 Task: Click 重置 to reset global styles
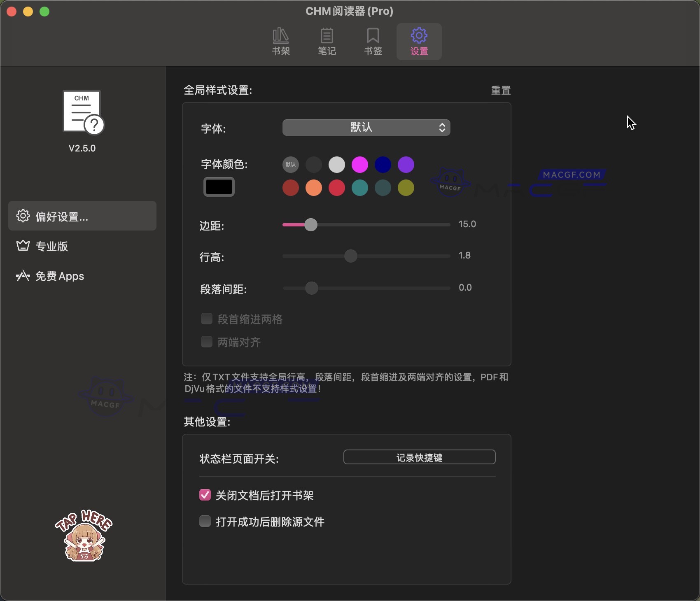point(501,90)
